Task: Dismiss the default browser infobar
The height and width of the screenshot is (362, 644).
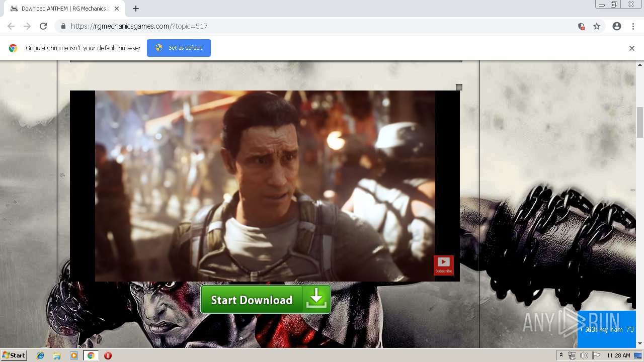Action: click(x=632, y=48)
